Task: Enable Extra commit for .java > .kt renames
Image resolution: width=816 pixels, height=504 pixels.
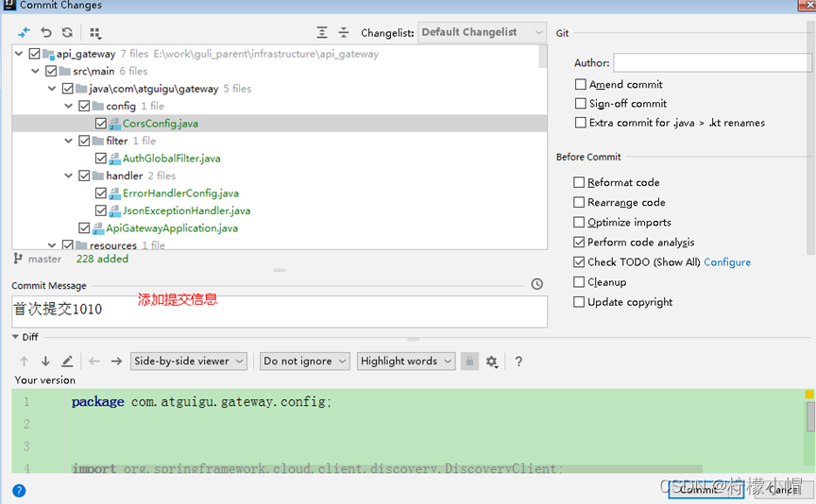Action: (x=580, y=123)
